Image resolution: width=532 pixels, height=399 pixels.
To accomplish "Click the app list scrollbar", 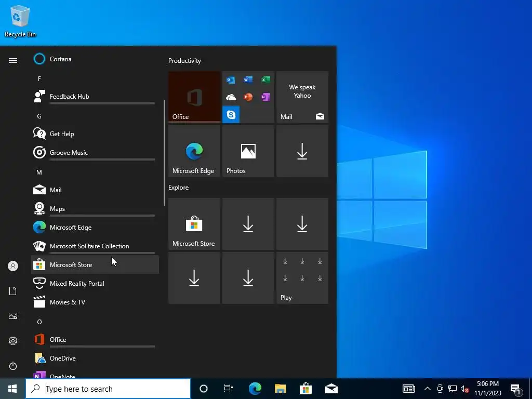I will [164, 153].
